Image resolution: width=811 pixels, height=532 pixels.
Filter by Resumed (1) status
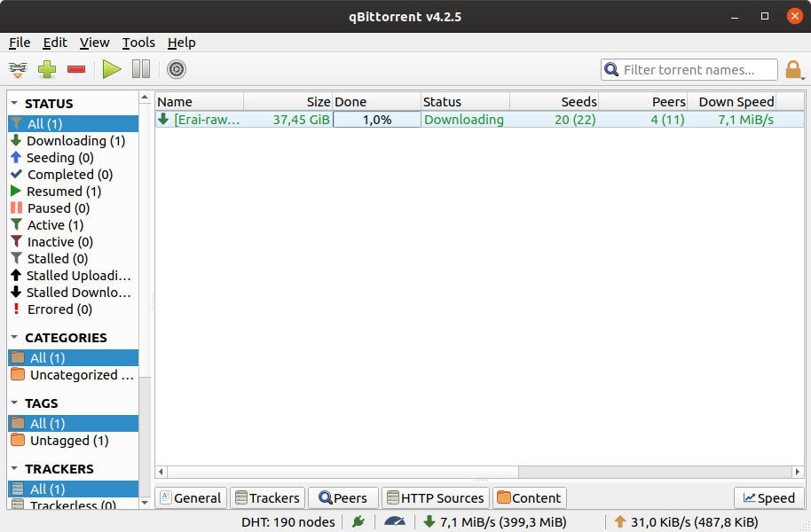(x=74, y=192)
